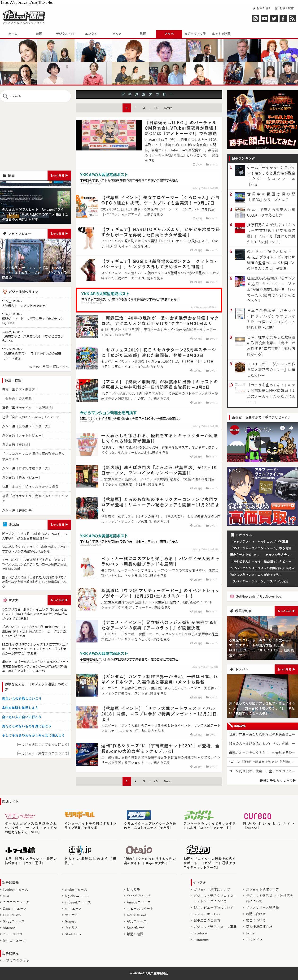Viewport: 298px width, 980px height.
Task: Switch to the デジタル・IT navigation tab
Action: click(x=65, y=34)
